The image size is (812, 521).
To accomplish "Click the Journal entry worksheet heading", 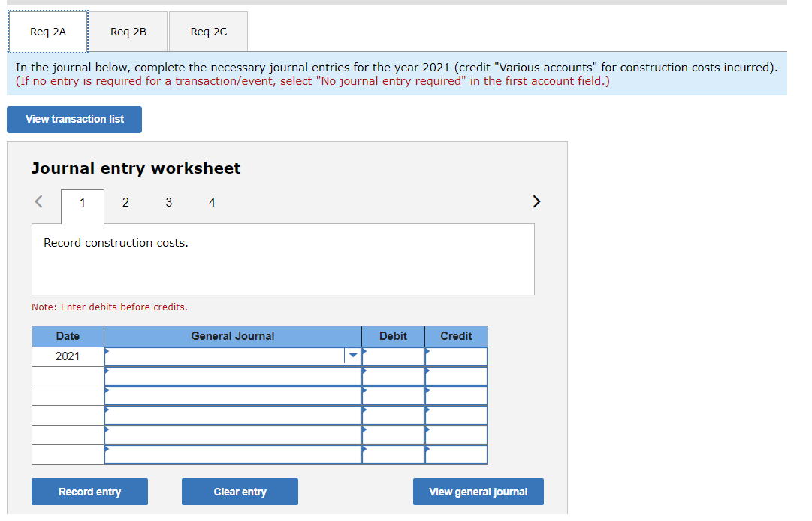I will coord(136,168).
